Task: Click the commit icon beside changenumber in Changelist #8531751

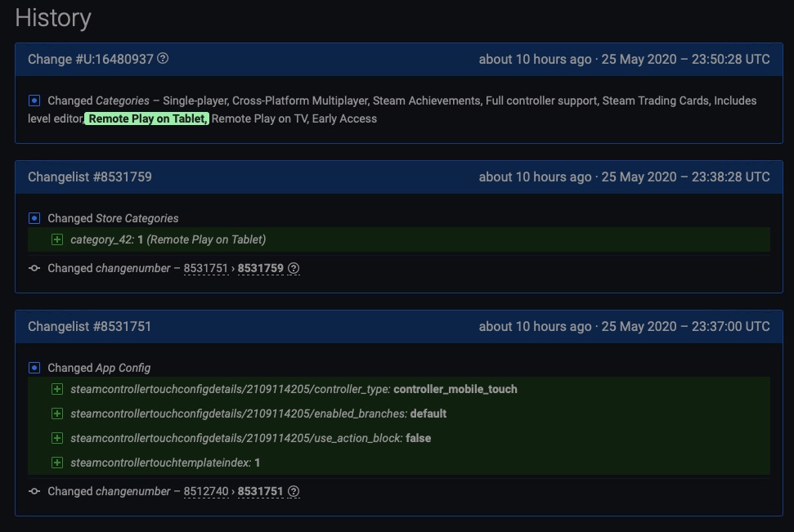Action: (34, 491)
